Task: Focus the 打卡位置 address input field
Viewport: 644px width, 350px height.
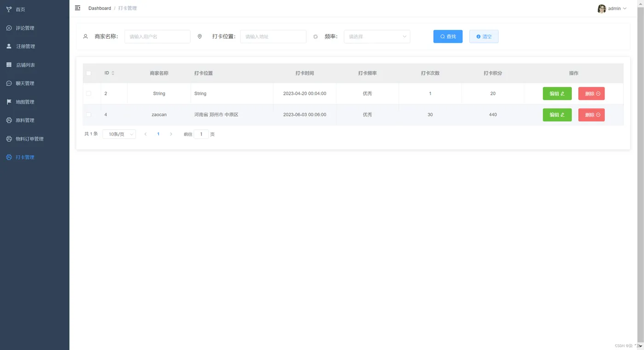Action: point(273,36)
